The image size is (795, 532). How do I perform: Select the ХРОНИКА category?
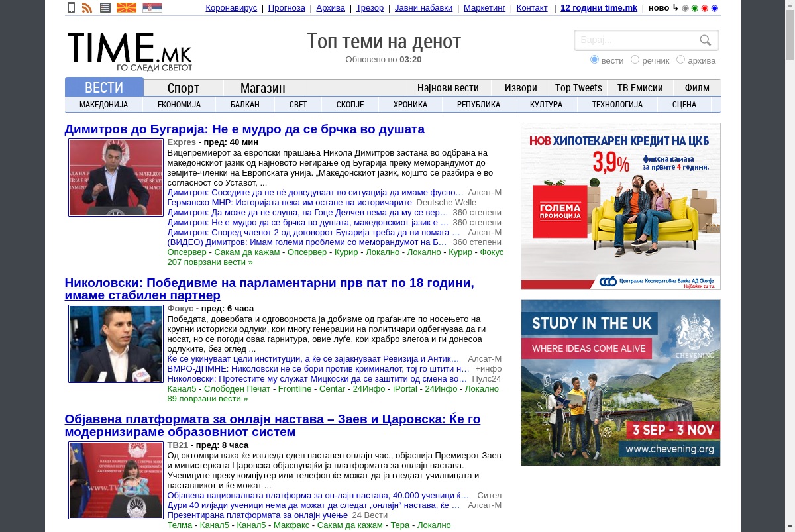(x=410, y=105)
